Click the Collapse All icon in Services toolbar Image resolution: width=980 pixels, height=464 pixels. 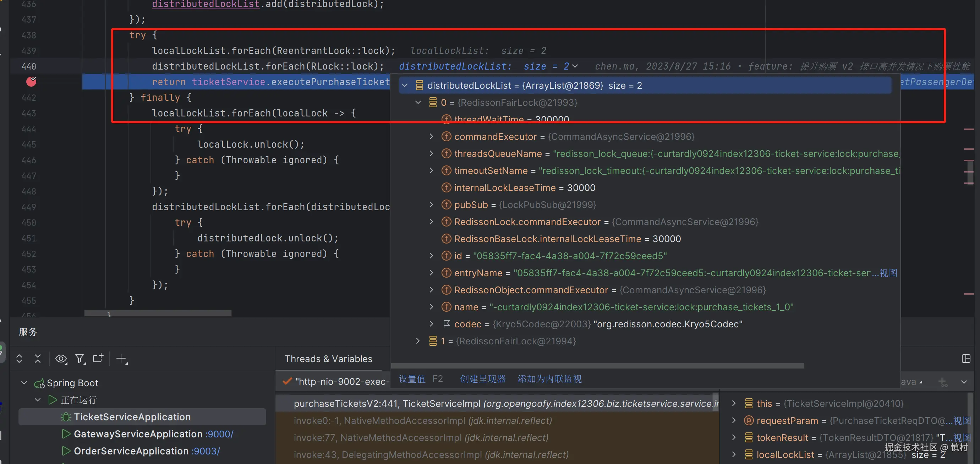[x=38, y=359]
